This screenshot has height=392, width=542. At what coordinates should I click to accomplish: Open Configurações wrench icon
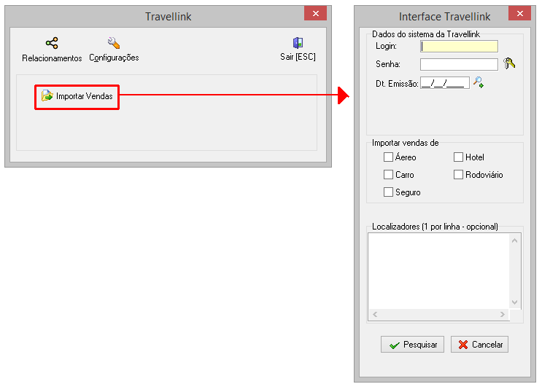click(114, 43)
